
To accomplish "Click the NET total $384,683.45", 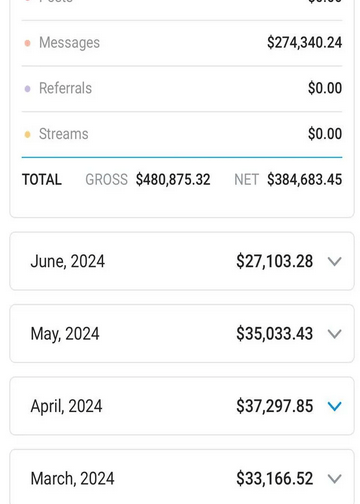I will [x=304, y=180].
